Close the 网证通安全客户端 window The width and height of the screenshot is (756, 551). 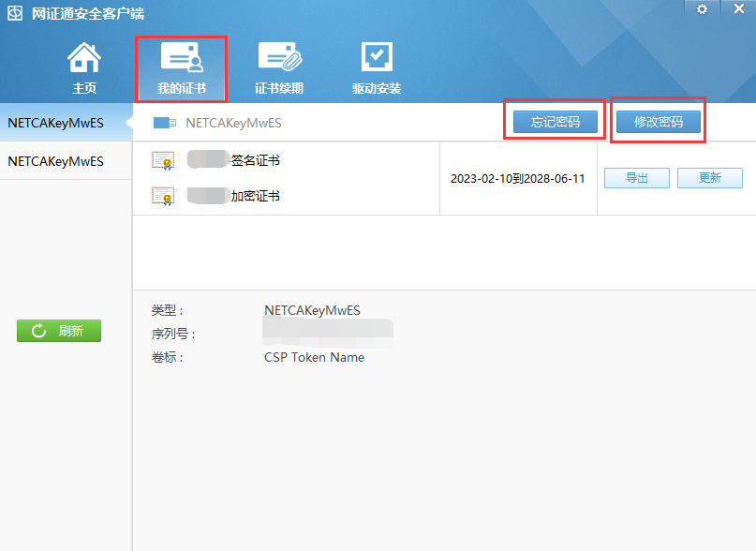736,8
